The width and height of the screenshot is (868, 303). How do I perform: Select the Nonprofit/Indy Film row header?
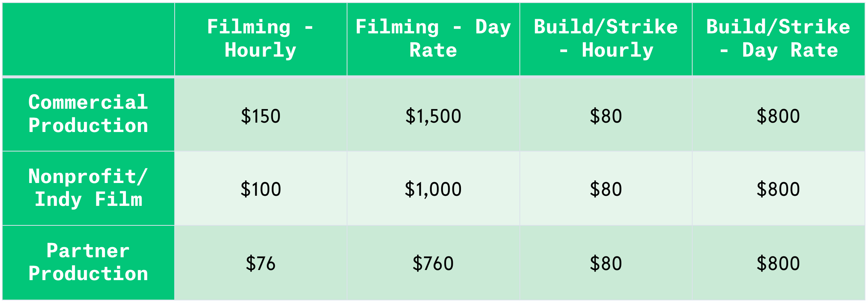[x=88, y=188]
